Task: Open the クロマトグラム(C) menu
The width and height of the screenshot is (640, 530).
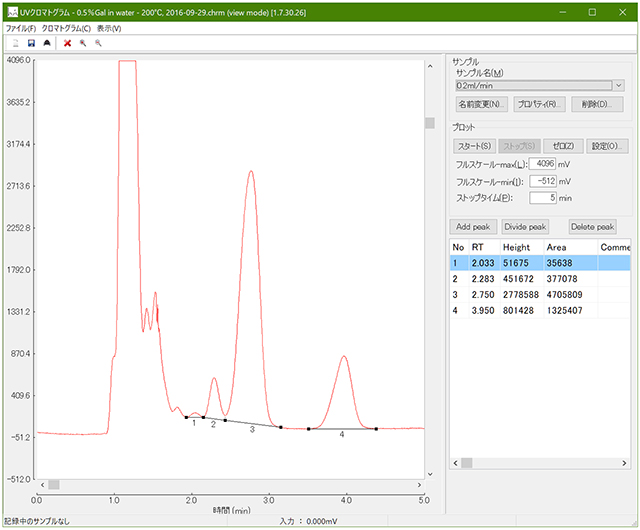Action: click(x=66, y=28)
